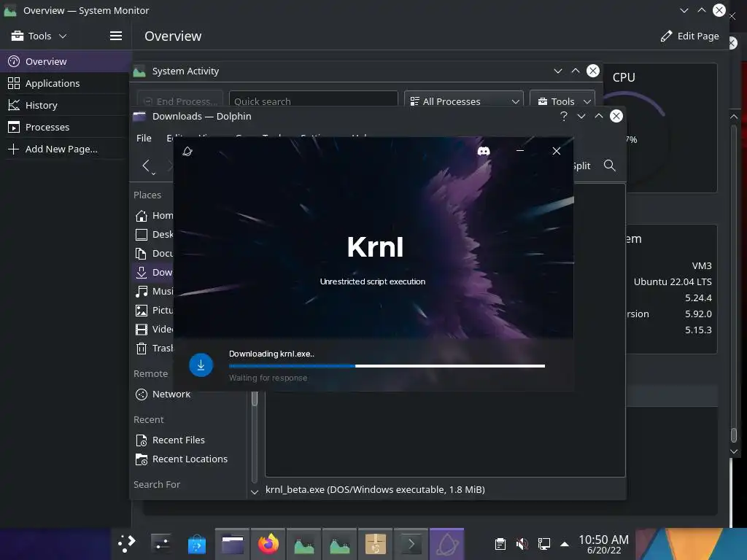Click the package archive taskbar icon
This screenshot has width=747, height=560.
point(376,543)
